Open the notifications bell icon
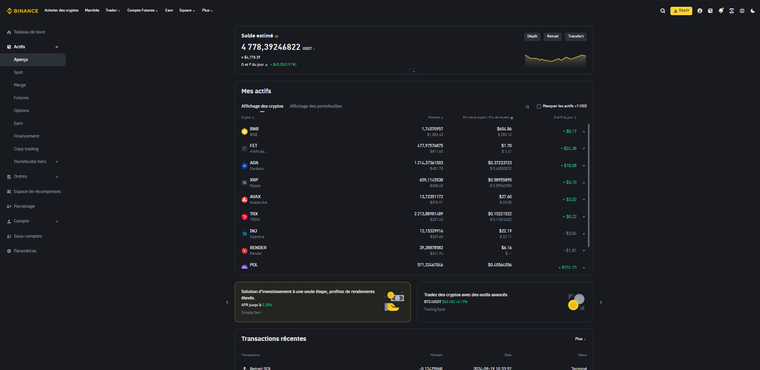This screenshot has width=760, height=370. [x=721, y=11]
